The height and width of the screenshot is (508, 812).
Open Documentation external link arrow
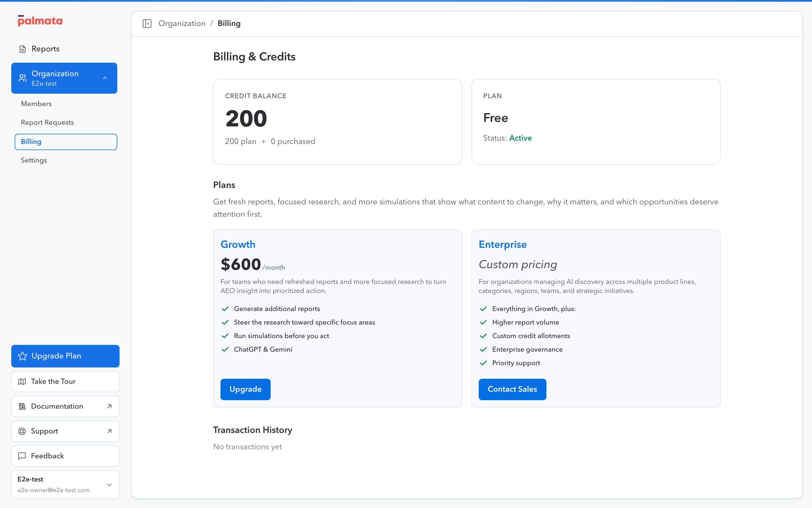pyautogui.click(x=109, y=406)
